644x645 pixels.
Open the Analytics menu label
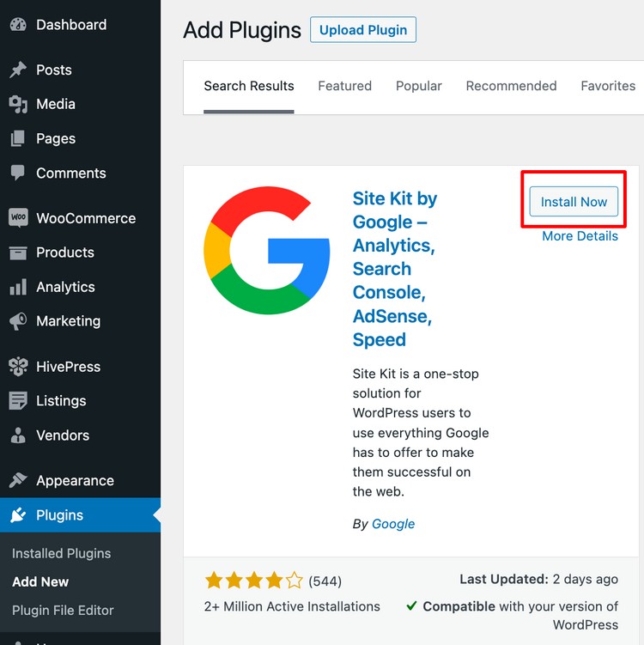coord(65,287)
